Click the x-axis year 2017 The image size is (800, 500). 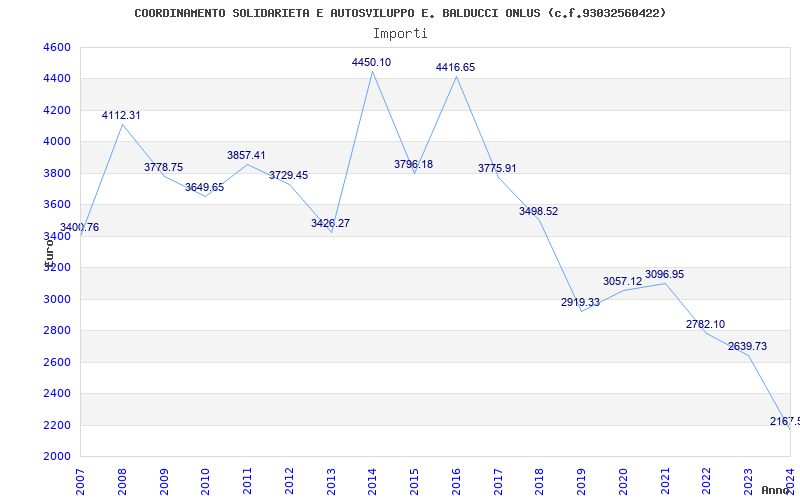(x=498, y=481)
